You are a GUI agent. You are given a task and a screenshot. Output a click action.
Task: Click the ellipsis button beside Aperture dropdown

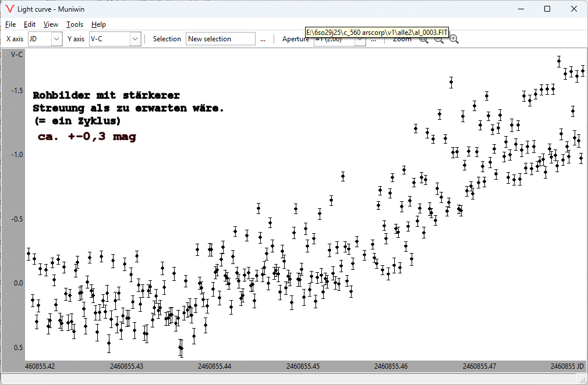tap(373, 40)
